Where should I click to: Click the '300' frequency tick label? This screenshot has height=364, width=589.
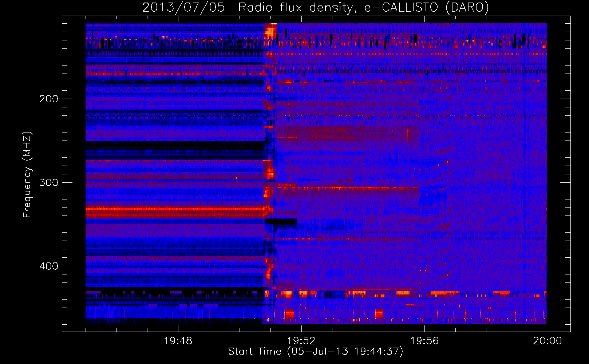click(49, 182)
